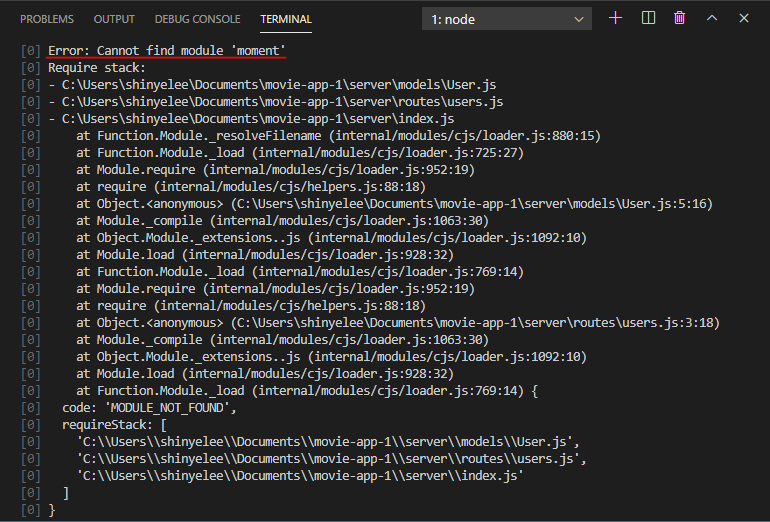Close the terminal panel
This screenshot has height=522, width=770.
tap(744, 19)
